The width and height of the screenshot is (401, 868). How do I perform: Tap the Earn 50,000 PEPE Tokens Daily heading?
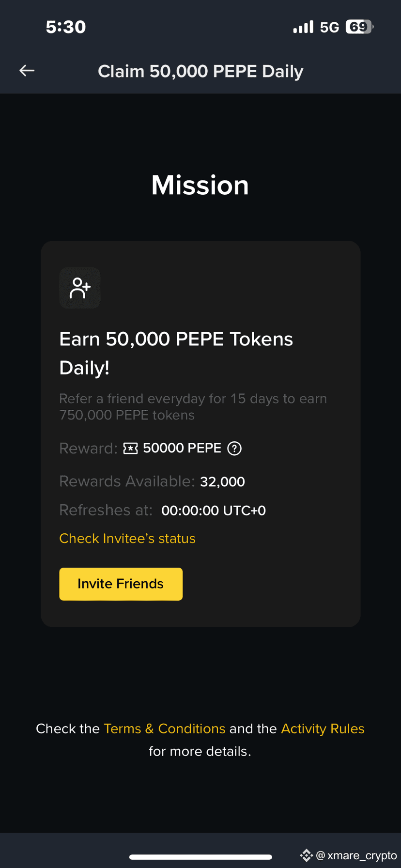176,353
